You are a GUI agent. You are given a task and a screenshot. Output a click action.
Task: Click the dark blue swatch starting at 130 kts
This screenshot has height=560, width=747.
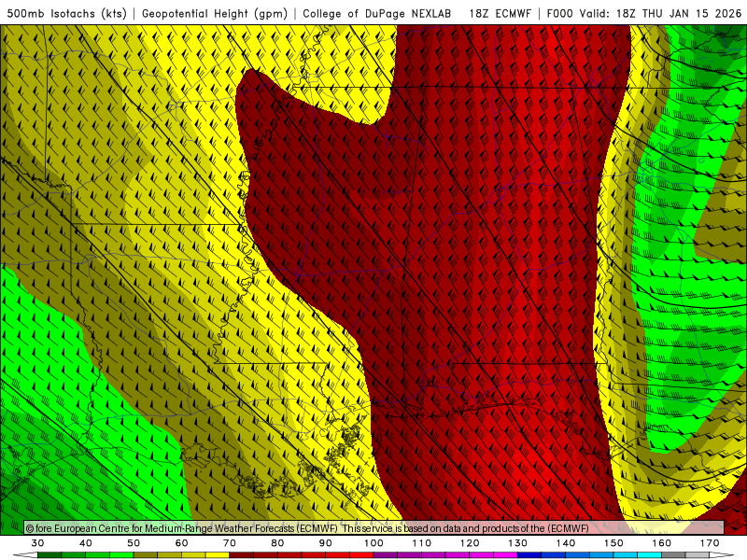(529, 555)
